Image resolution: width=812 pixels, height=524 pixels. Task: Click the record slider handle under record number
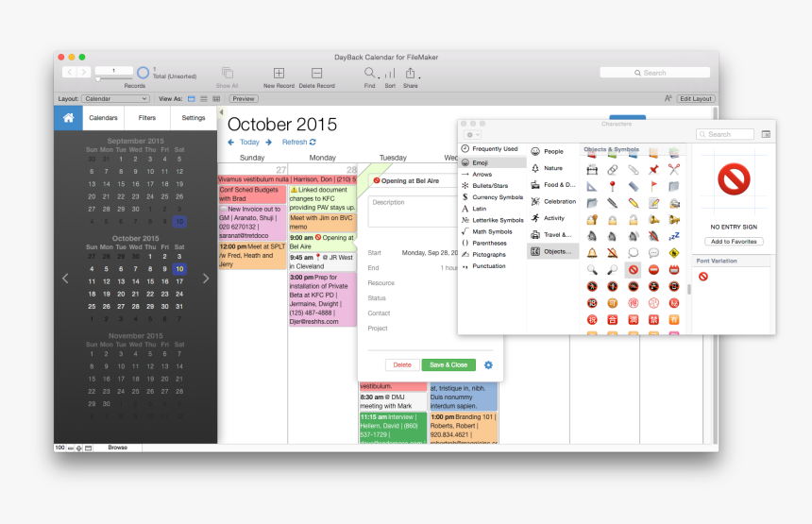point(98,79)
